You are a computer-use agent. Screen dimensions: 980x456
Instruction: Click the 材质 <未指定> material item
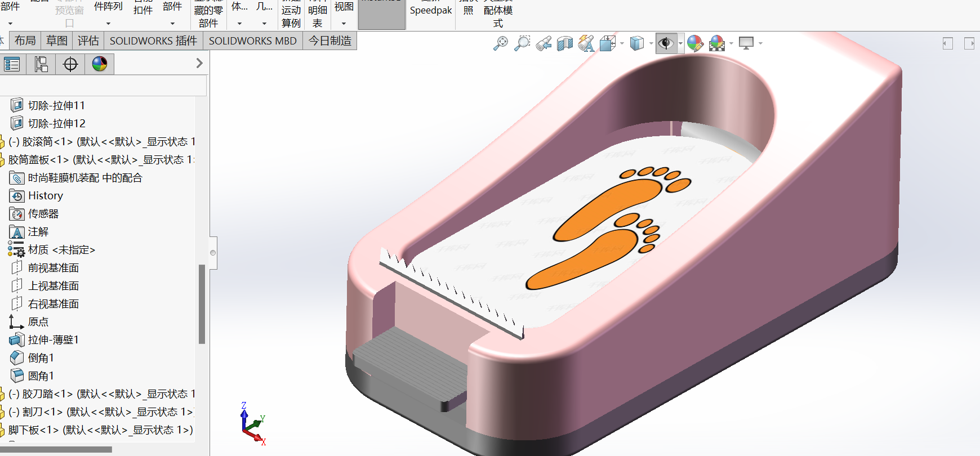(x=61, y=249)
